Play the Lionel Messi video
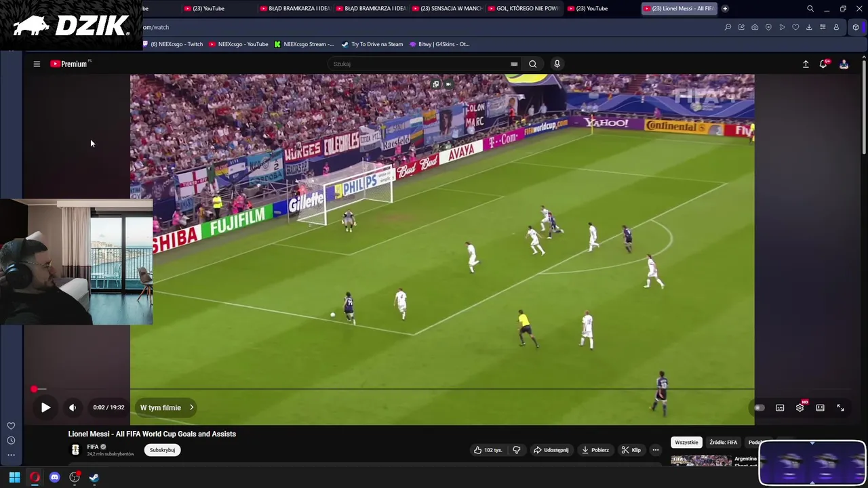Screen dimensions: 868x488 [45, 407]
